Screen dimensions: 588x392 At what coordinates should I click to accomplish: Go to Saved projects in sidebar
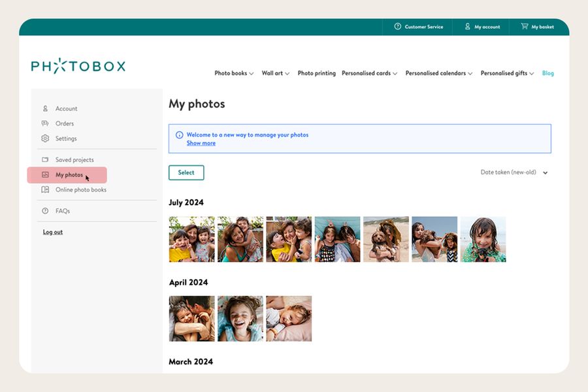click(x=74, y=159)
